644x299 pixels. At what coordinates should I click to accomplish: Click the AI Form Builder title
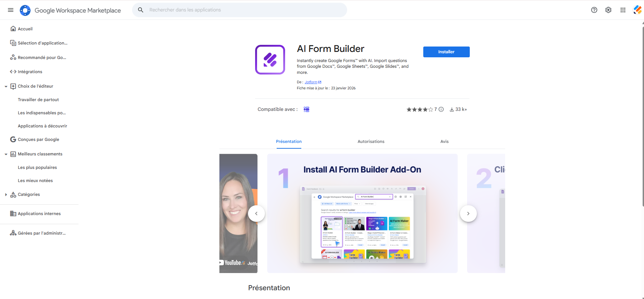(x=331, y=49)
